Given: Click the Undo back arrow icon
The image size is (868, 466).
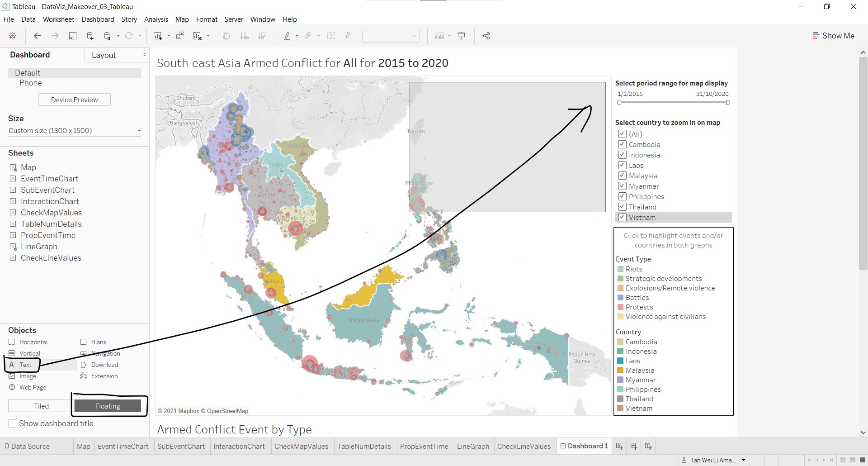Looking at the screenshot, I should point(38,36).
